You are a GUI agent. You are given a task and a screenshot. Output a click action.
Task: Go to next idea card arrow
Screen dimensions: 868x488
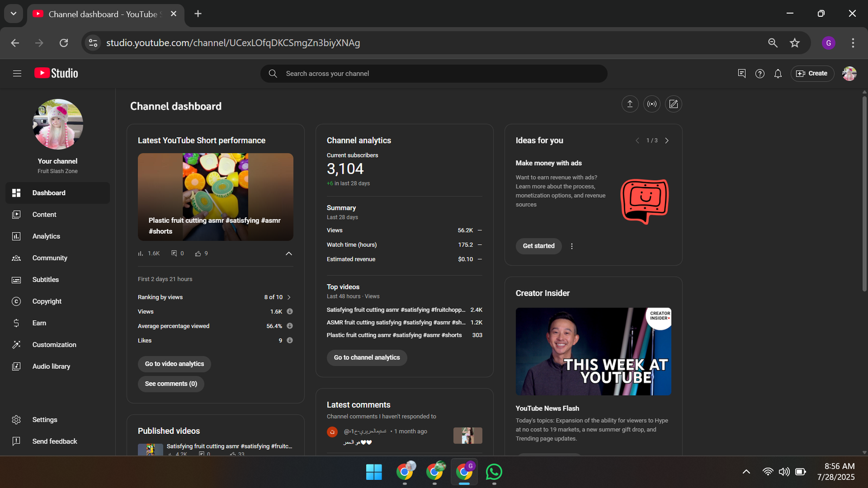coord(667,140)
